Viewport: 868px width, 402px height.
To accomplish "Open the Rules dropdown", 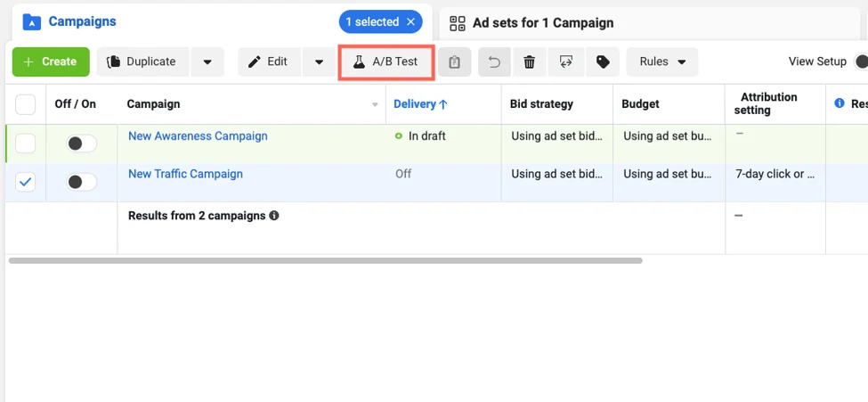I will (662, 62).
